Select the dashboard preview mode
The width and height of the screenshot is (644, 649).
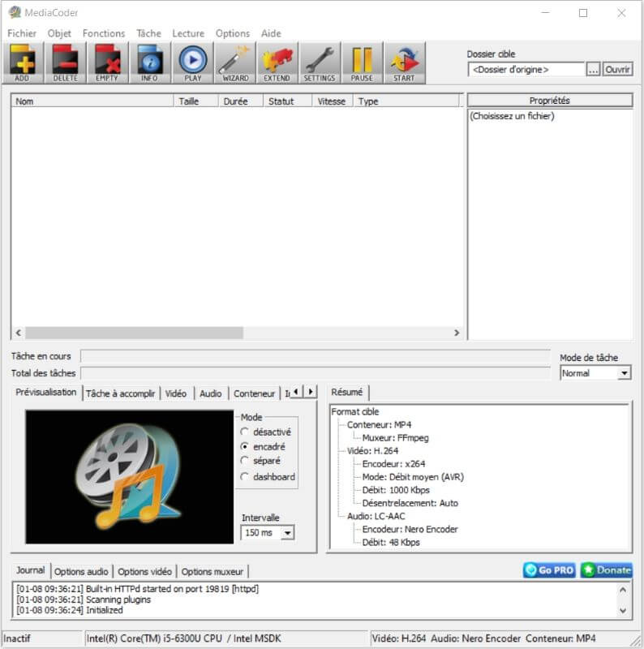point(268,477)
